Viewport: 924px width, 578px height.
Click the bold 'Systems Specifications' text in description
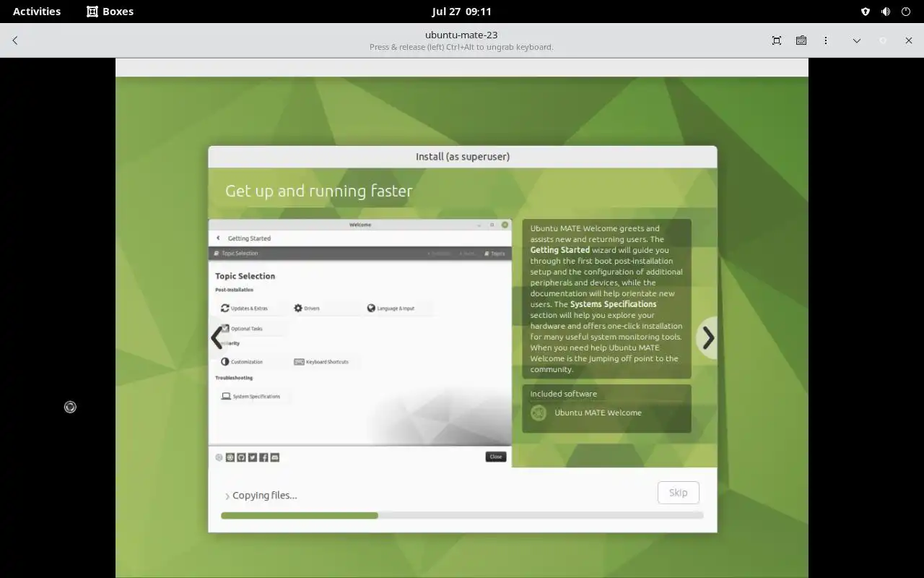614,304
